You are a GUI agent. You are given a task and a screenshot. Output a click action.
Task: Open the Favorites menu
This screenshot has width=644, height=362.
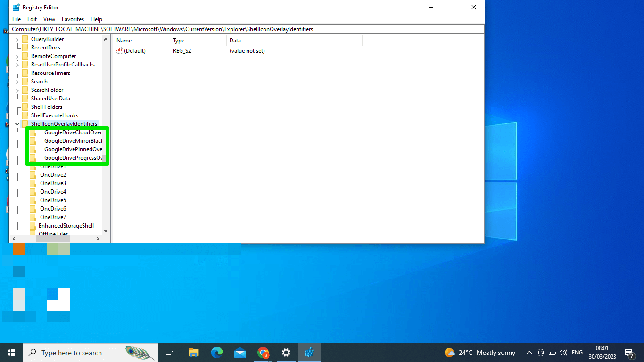click(73, 19)
